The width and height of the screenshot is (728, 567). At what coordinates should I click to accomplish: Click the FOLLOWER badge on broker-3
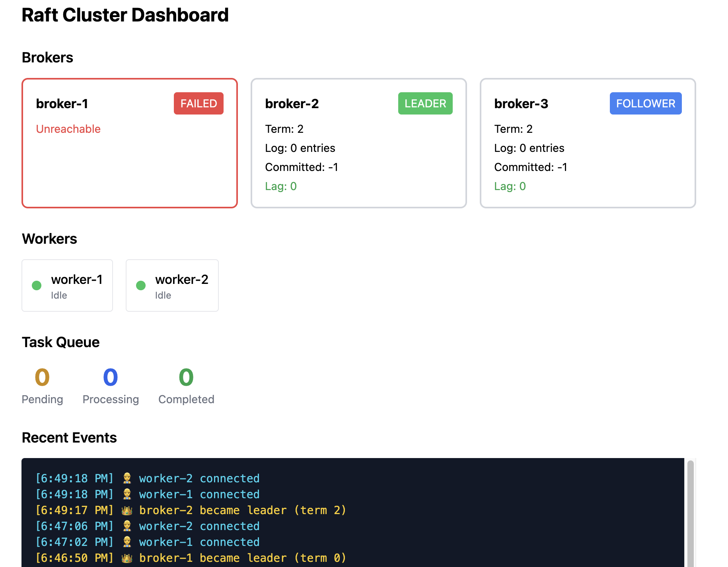coord(645,103)
